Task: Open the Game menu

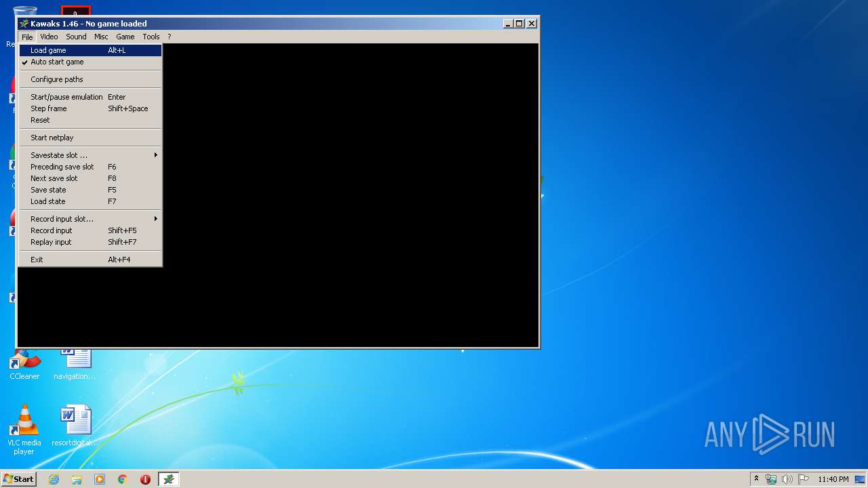Action: tap(125, 37)
